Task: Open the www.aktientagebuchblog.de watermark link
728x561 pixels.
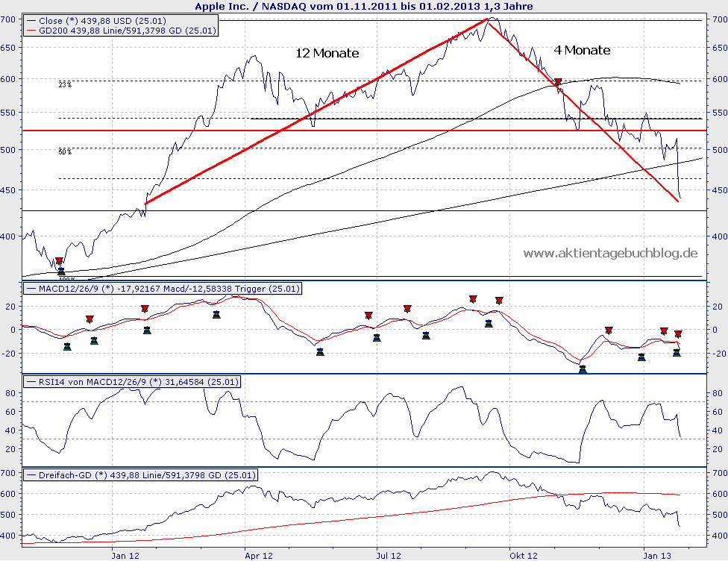Action: 610,254
